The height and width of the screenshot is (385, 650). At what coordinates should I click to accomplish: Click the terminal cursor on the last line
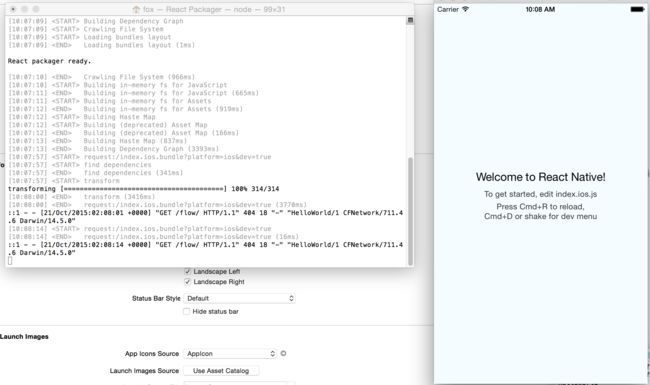[x=10, y=261]
